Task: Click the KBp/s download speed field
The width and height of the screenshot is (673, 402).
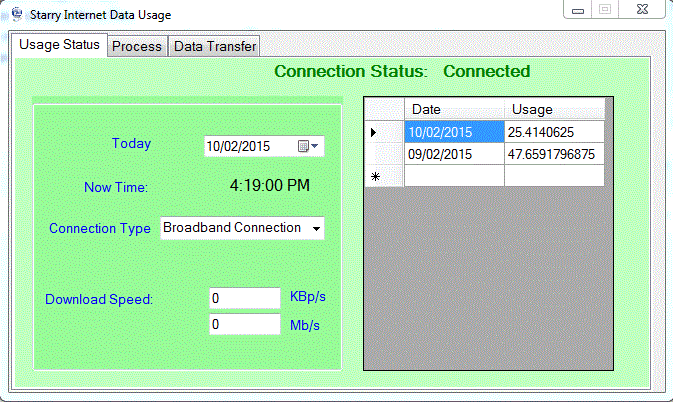Action: click(x=245, y=298)
